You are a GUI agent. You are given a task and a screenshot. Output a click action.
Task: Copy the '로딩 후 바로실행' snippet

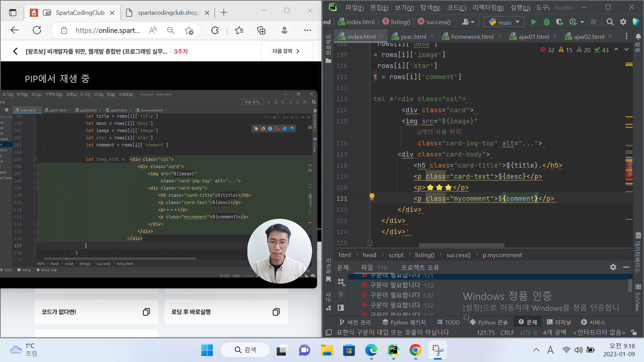(276, 312)
